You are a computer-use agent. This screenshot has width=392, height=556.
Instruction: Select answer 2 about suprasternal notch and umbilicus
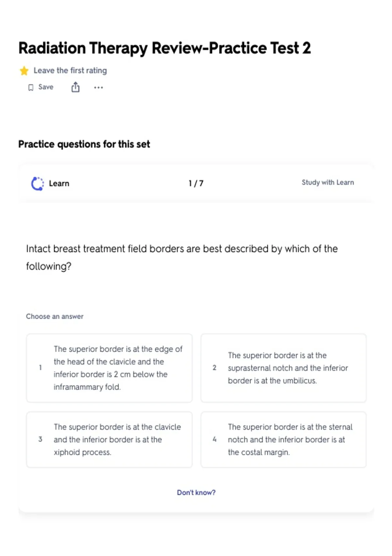(283, 368)
